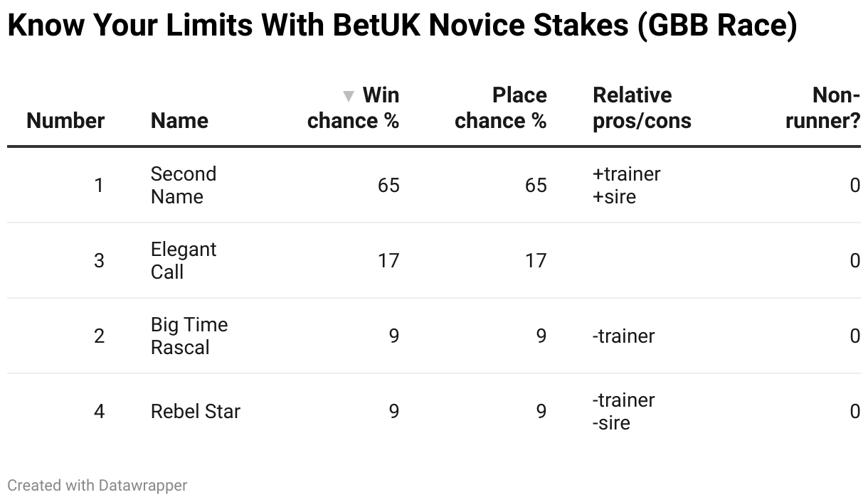Image resolution: width=868 pixels, height=502 pixels.
Task: Sort by Place chance % column header
Action: (x=500, y=108)
